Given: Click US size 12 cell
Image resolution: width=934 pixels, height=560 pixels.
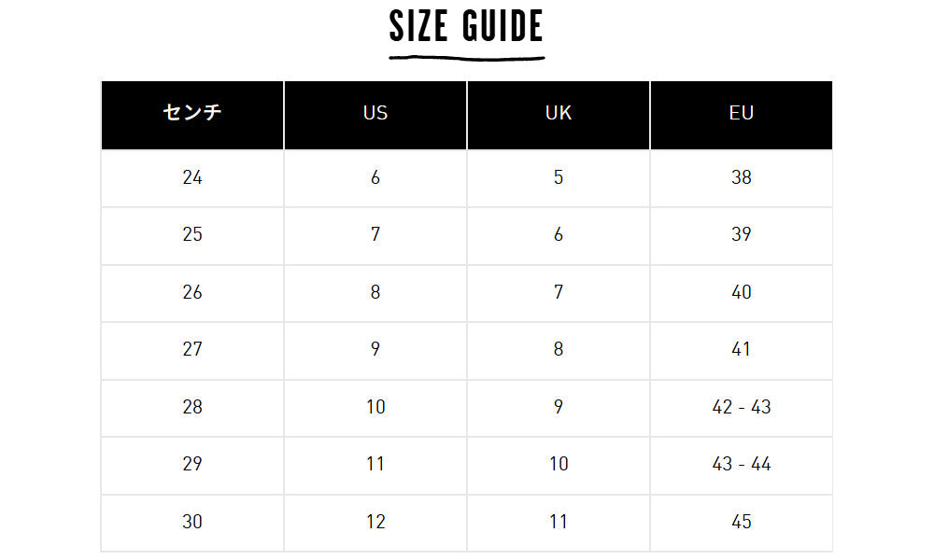Looking at the screenshot, I should [375, 522].
